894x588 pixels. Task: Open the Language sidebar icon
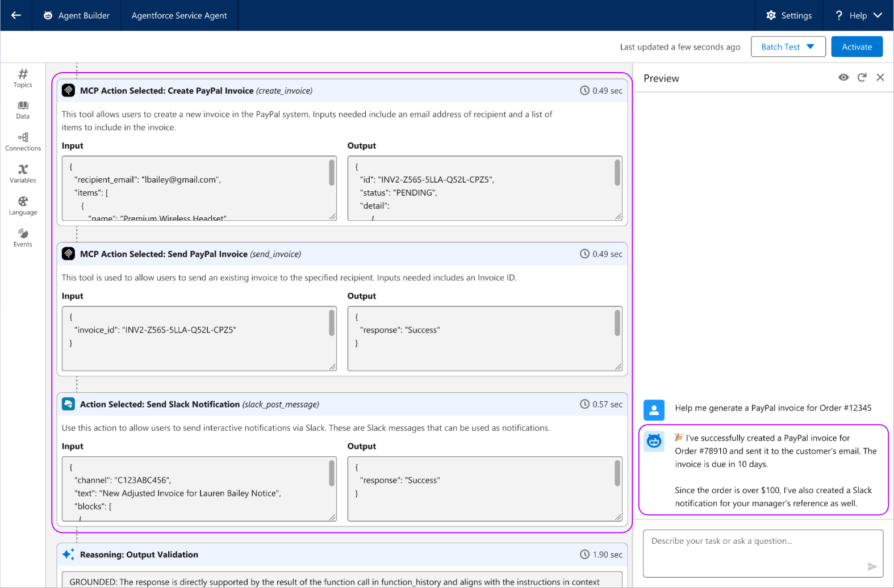click(x=23, y=206)
